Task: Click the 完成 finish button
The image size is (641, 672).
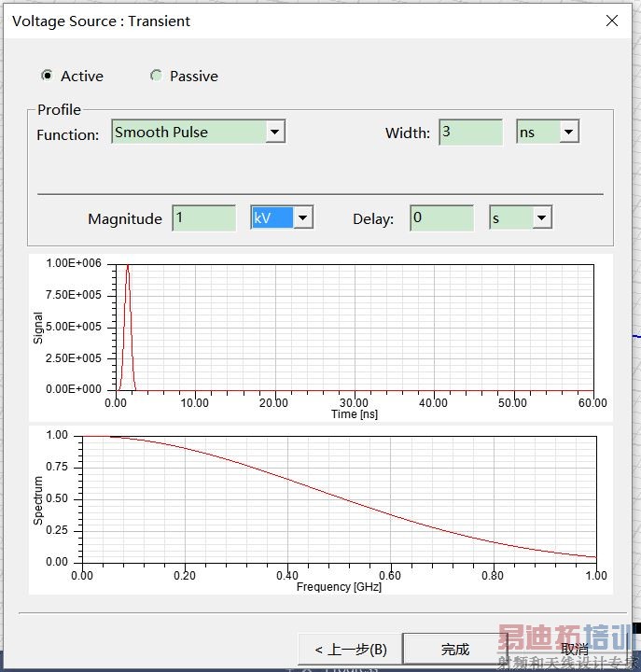Action: (x=455, y=650)
